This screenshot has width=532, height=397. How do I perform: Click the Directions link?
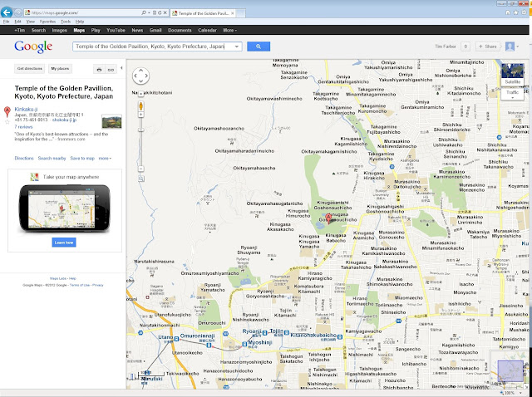(24, 159)
